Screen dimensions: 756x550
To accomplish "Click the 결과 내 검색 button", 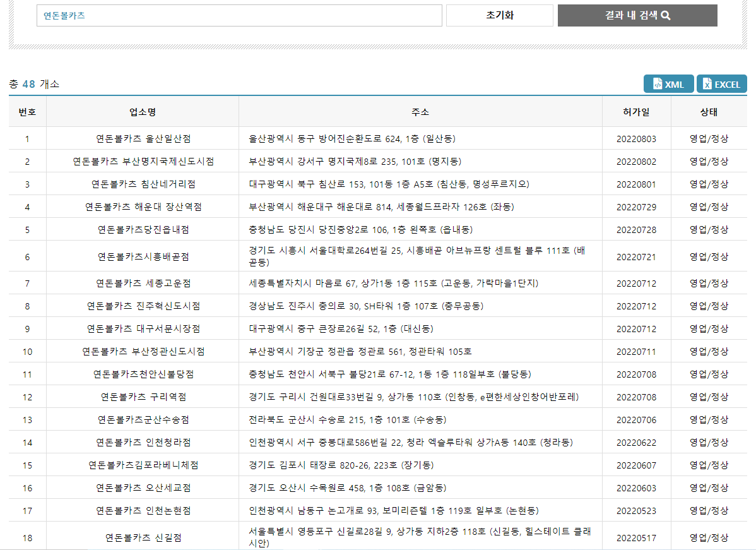I will 637,15.
